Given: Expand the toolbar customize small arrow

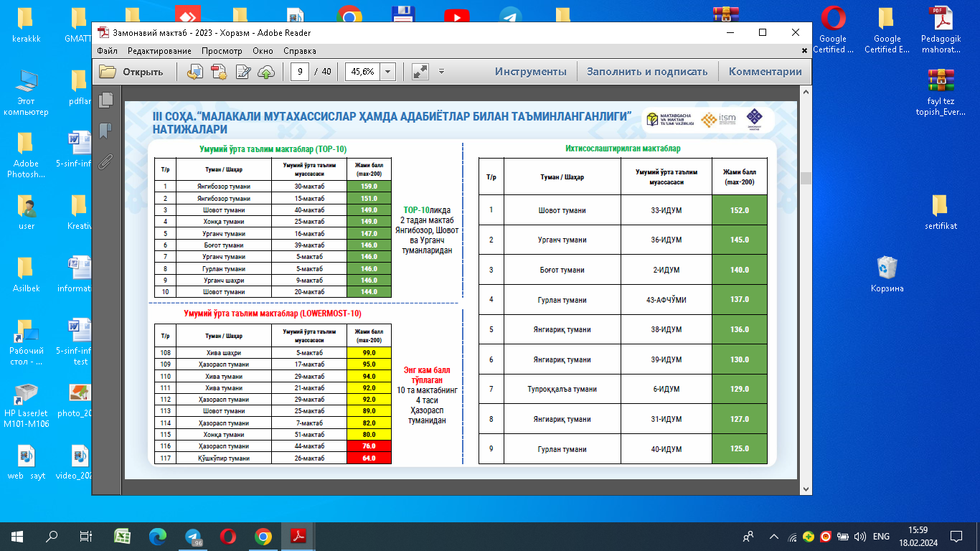Looking at the screenshot, I should click(442, 72).
